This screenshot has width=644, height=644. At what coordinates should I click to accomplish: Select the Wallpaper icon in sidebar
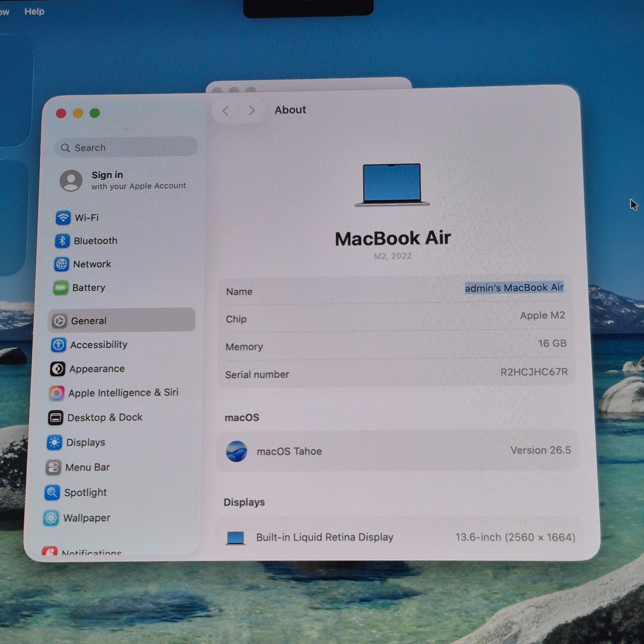(x=51, y=518)
